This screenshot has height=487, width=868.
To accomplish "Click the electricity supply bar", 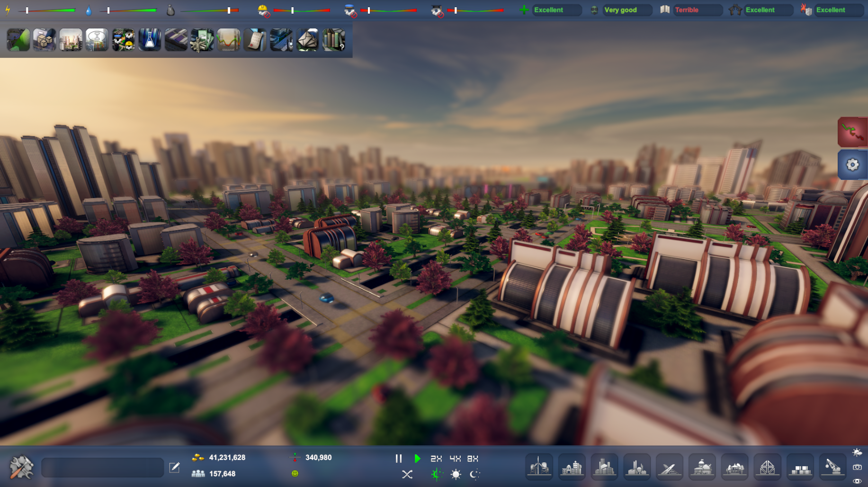I will pos(47,10).
